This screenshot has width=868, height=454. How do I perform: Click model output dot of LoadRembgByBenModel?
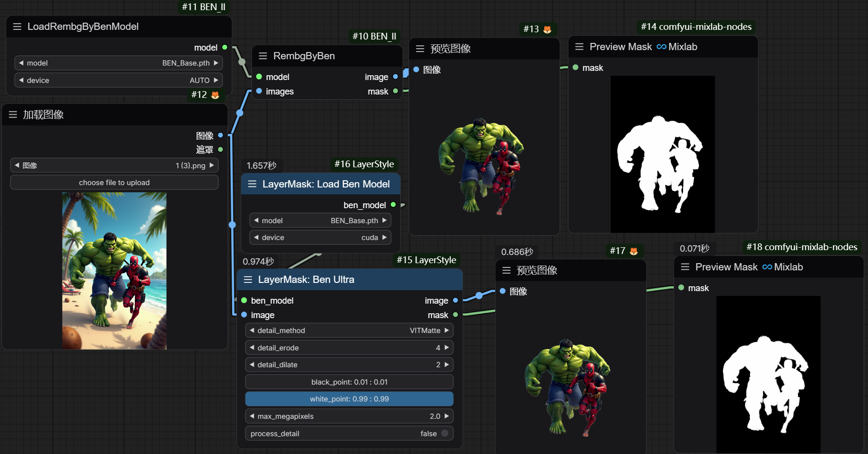224,47
